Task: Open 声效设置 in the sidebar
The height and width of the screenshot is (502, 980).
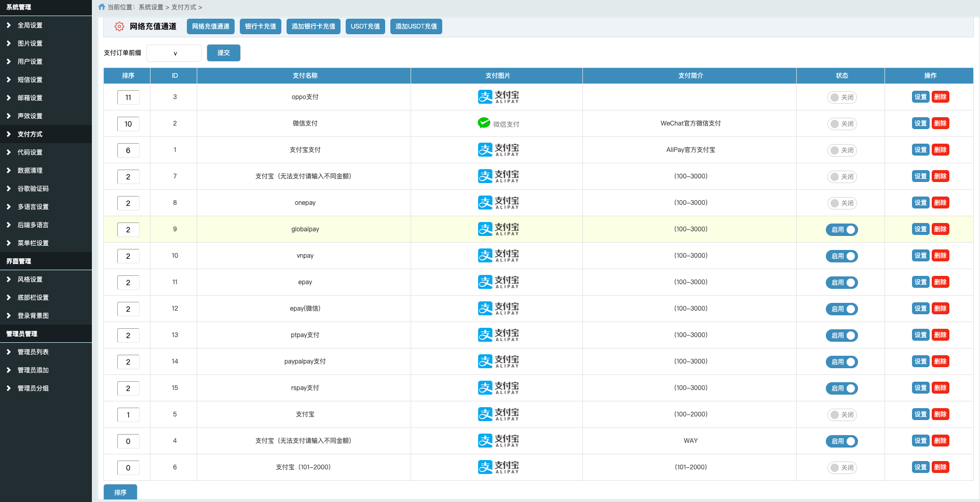Action: point(46,116)
